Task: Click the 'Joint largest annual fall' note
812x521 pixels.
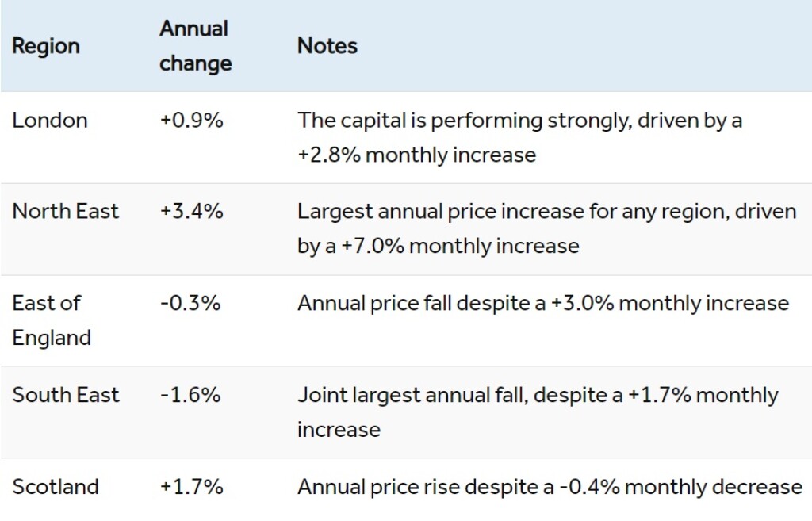Action: [x=412, y=395]
